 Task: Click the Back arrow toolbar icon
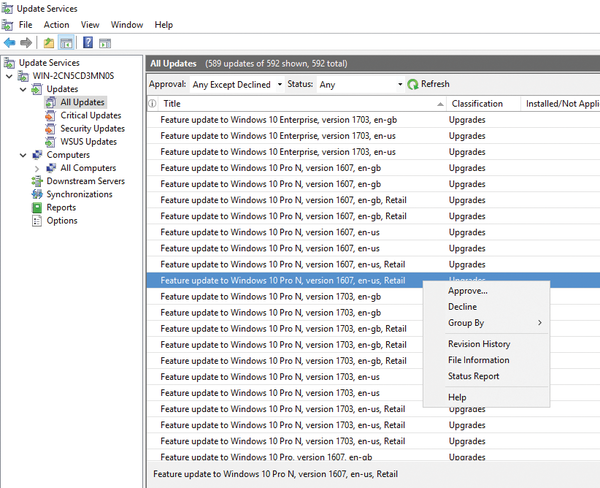[x=9, y=43]
